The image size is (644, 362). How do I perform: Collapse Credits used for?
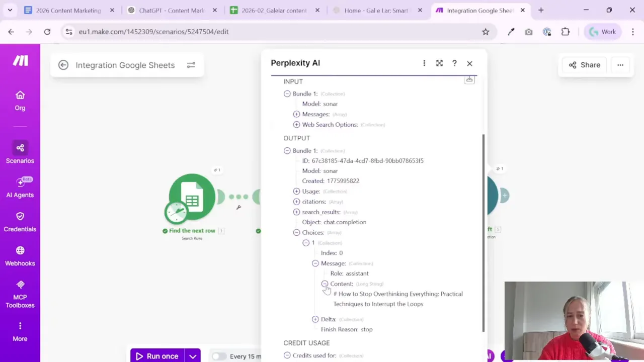click(x=287, y=355)
